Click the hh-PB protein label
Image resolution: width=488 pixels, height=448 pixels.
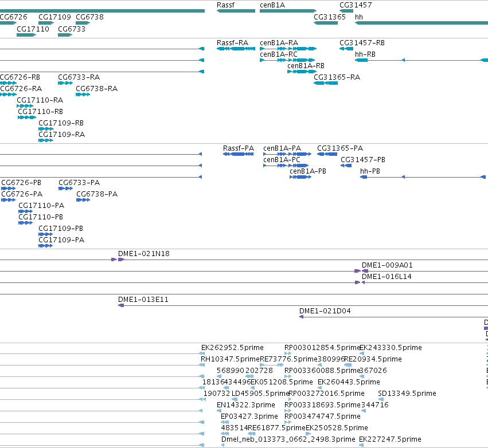(370, 171)
